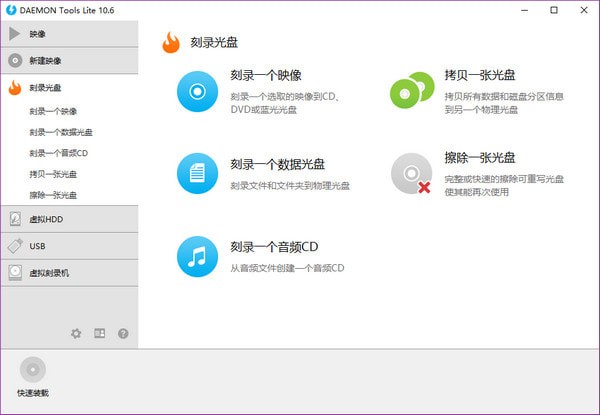Select 刻录一个数据光盘 in the sidebar submenu
600x415 pixels.
pos(61,132)
